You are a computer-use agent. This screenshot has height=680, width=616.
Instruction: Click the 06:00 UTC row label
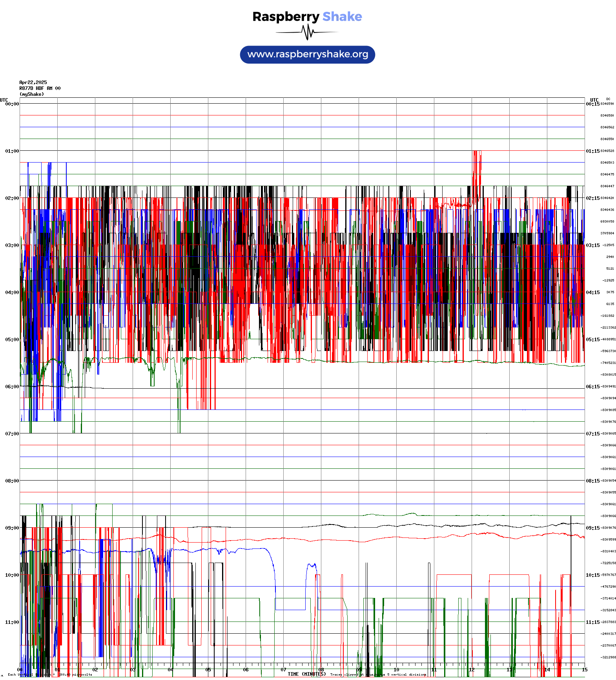(x=12, y=387)
